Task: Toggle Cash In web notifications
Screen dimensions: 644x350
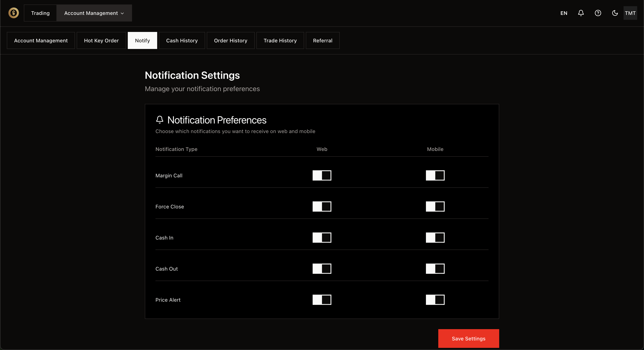Action: pyautogui.click(x=322, y=238)
